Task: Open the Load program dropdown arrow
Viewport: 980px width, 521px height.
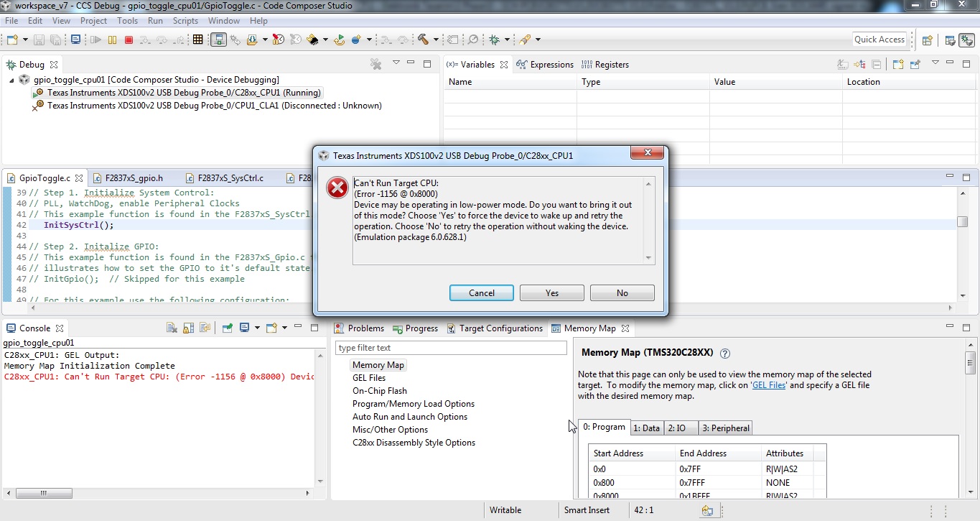Action: click(264, 40)
